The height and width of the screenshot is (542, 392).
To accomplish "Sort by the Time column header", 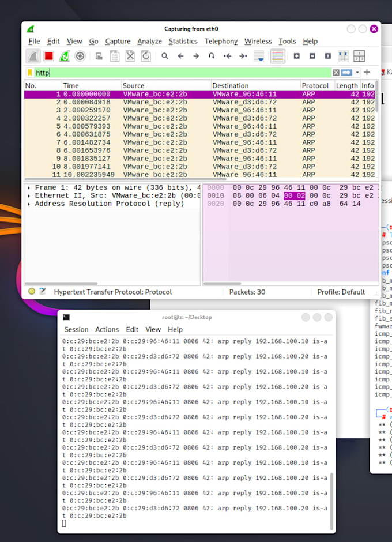I will tap(91, 85).
